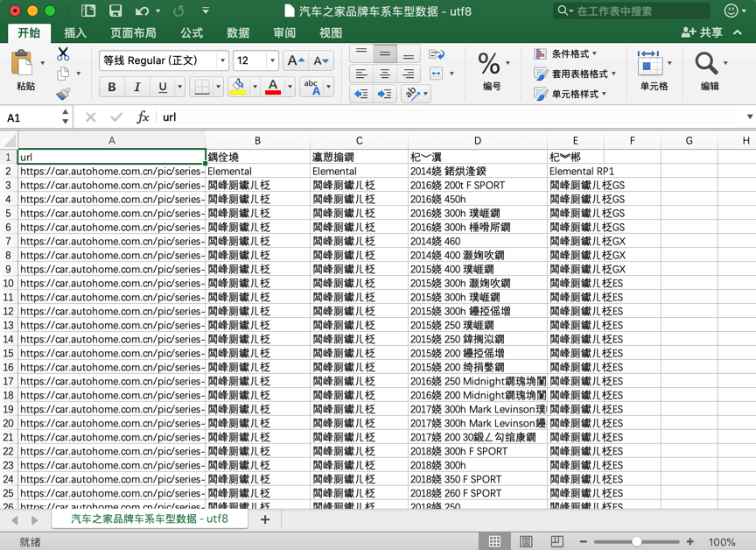Align text to top

361,53
